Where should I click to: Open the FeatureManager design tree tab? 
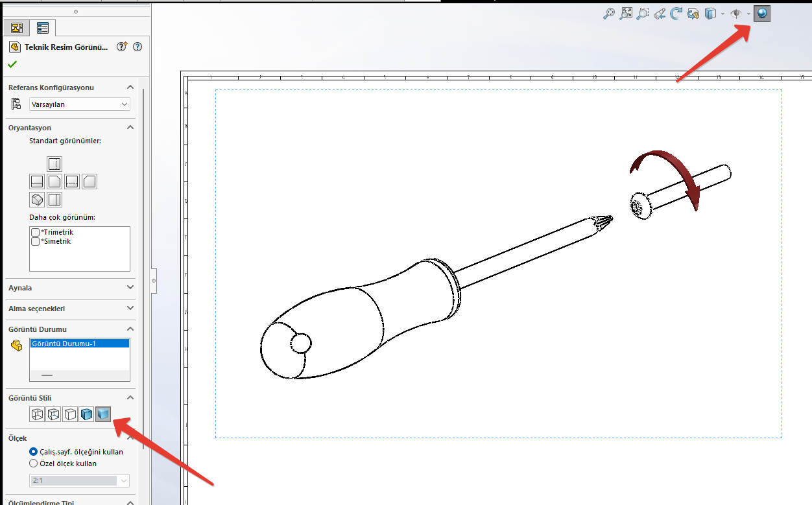(17, 28)
